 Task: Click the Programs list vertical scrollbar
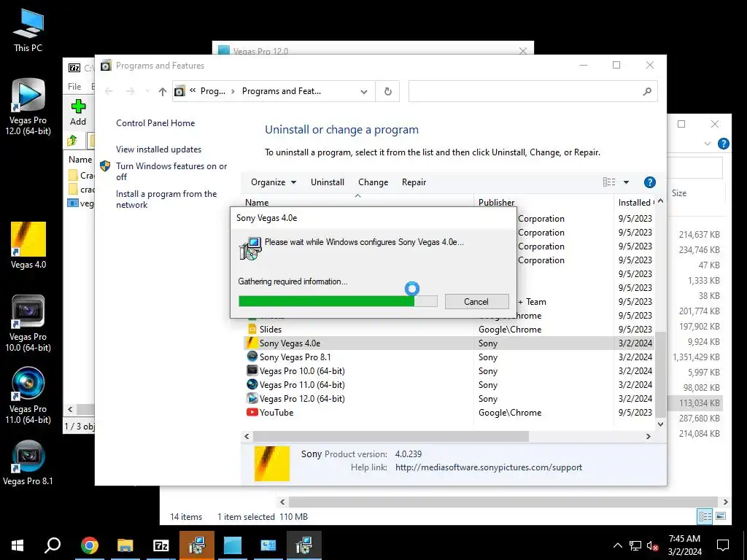point(660,374)
